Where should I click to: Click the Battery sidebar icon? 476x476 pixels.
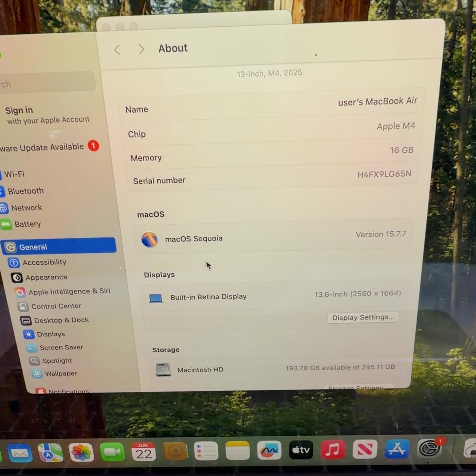click(6, 225)
